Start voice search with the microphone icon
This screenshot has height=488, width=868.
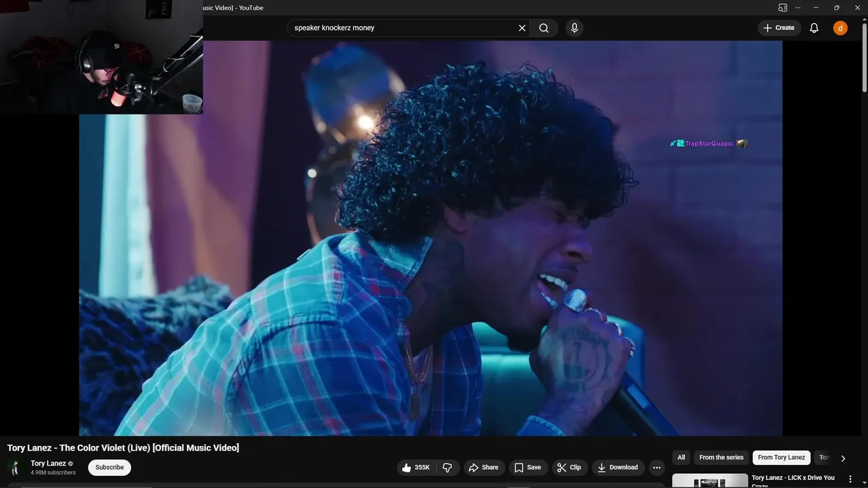[x=574, y=28]
